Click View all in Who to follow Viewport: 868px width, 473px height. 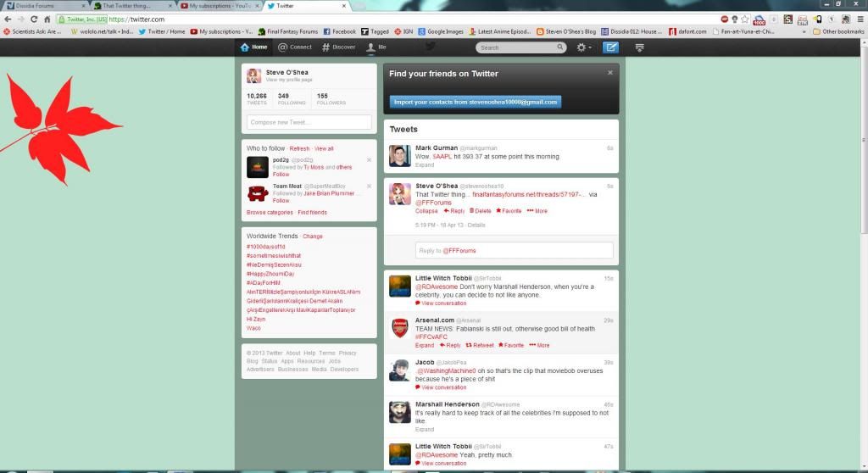(x=324, y=148)
